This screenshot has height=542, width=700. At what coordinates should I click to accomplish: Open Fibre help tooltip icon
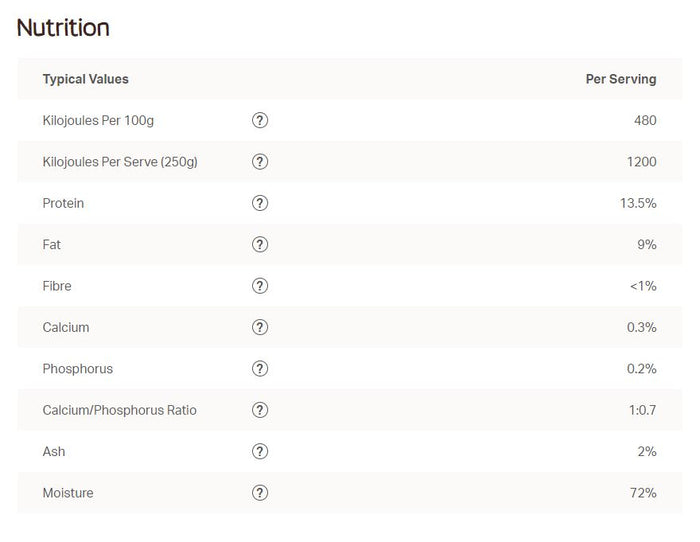260,286
